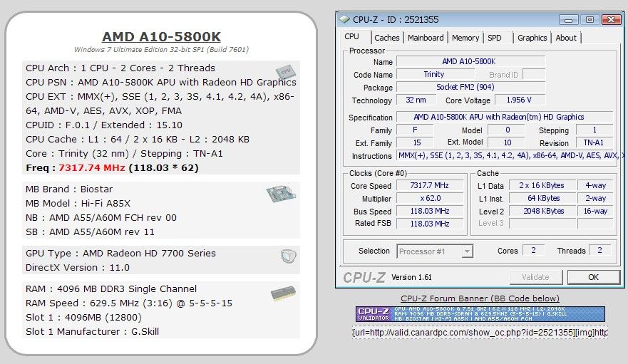This screenshot has width=628, height=364.
Task: Click the Revision value TN-A1
Action: pyautogui.click(x=594, y=142)
